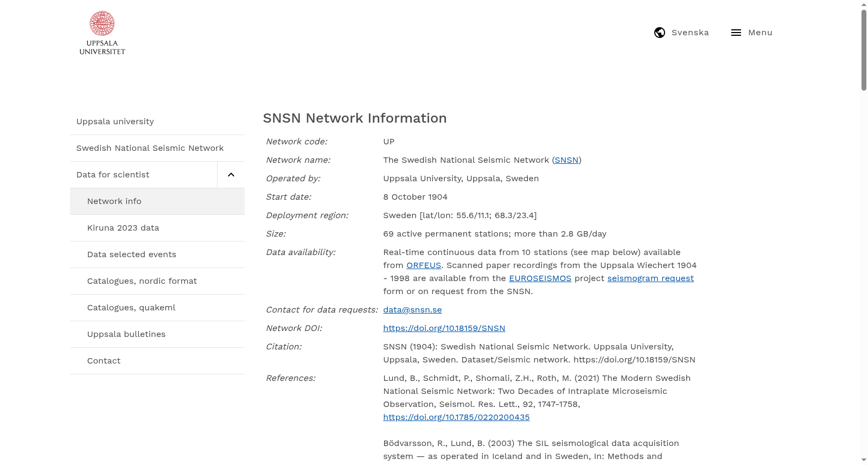Open Catalogues, quakeml page

157,308
